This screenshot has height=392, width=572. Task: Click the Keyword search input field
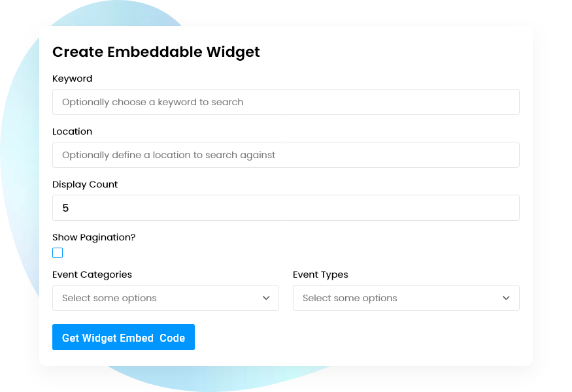tap(286, 102)
